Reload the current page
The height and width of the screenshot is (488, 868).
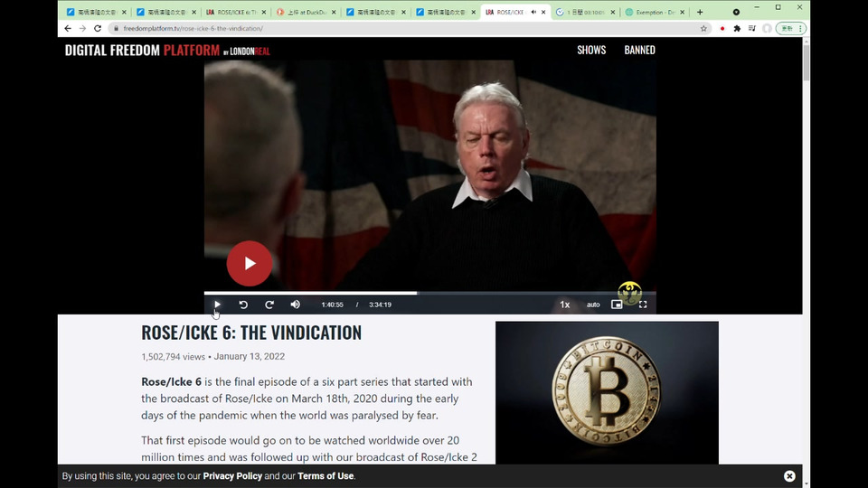tap(98, 28)
